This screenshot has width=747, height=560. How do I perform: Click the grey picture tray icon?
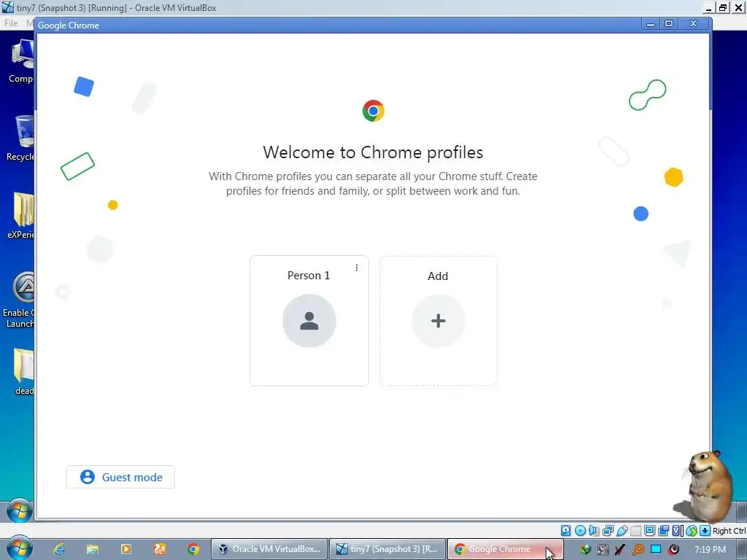[x=603, y=550]
